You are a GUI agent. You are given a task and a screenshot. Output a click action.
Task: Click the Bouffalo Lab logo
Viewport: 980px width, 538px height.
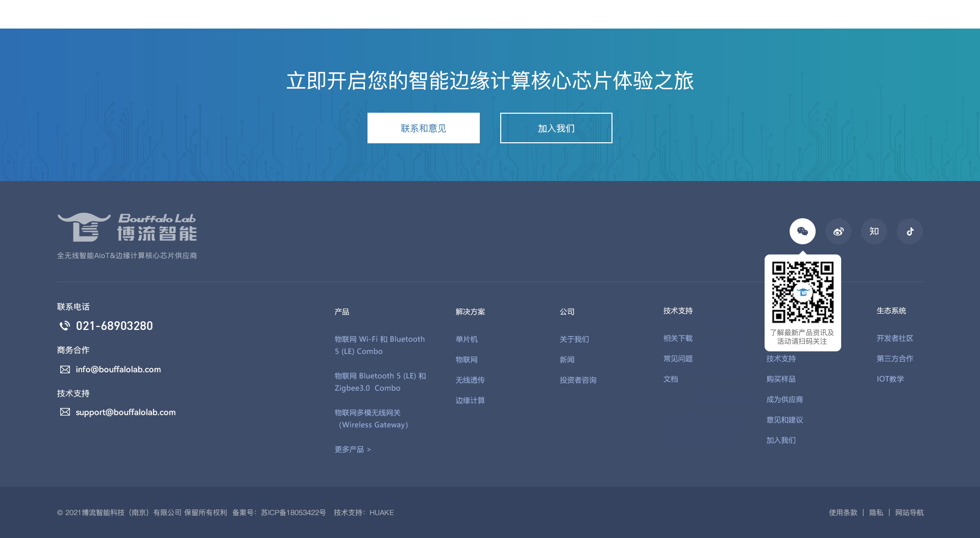pos(127,227)
